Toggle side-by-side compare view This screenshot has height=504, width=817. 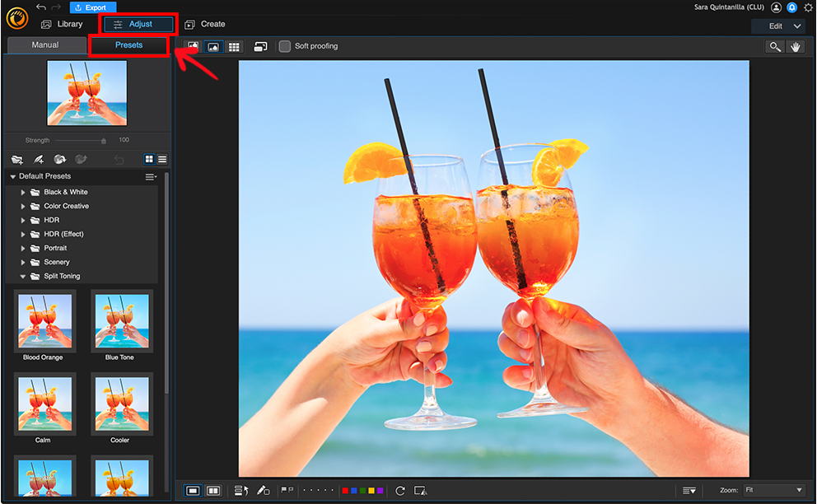[x=212, y=490]
